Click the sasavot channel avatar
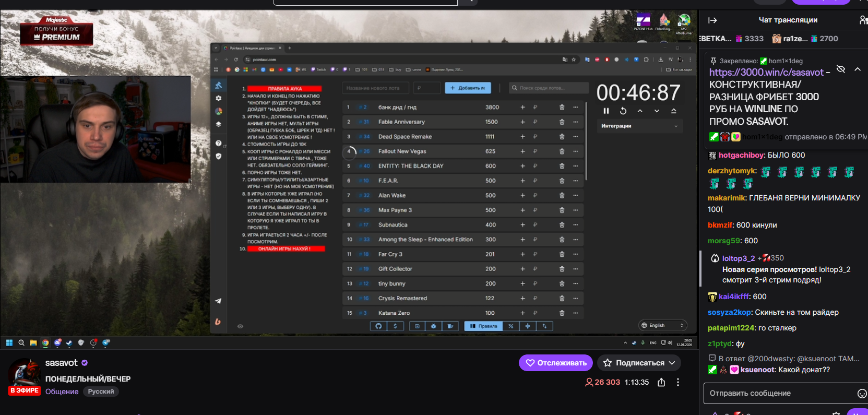868x415 pixels. [24, 374]
